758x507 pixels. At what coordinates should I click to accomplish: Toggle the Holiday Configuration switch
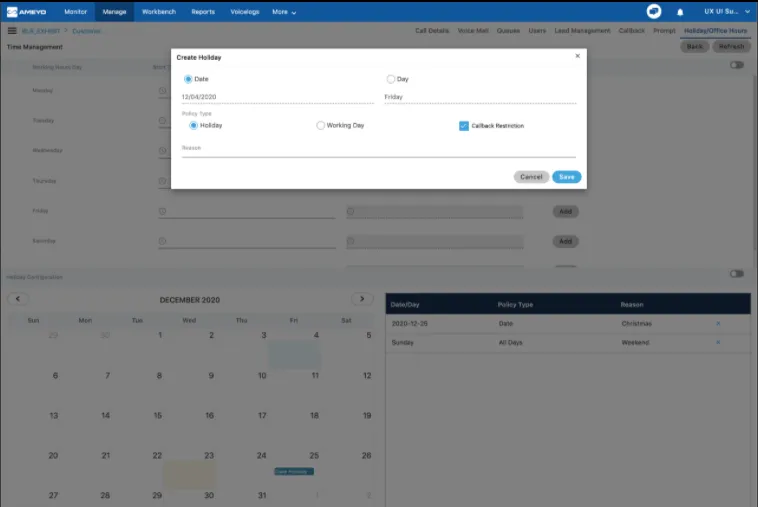tap(737, 274)
